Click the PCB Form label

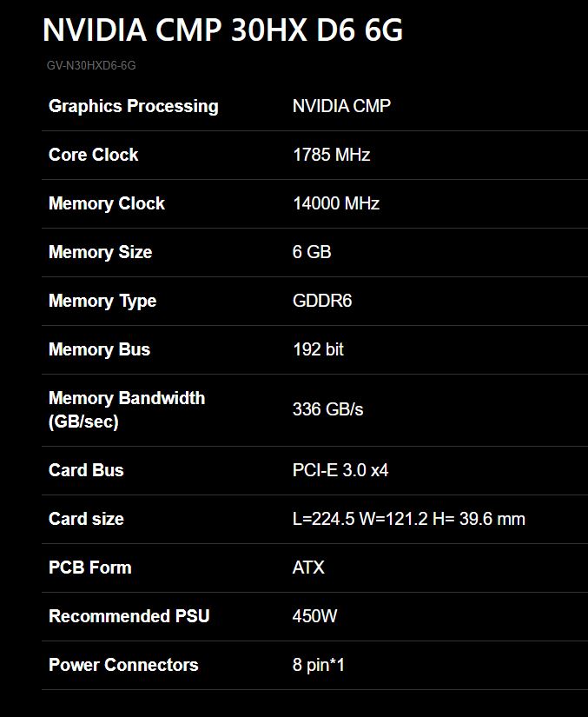point(89,568)
